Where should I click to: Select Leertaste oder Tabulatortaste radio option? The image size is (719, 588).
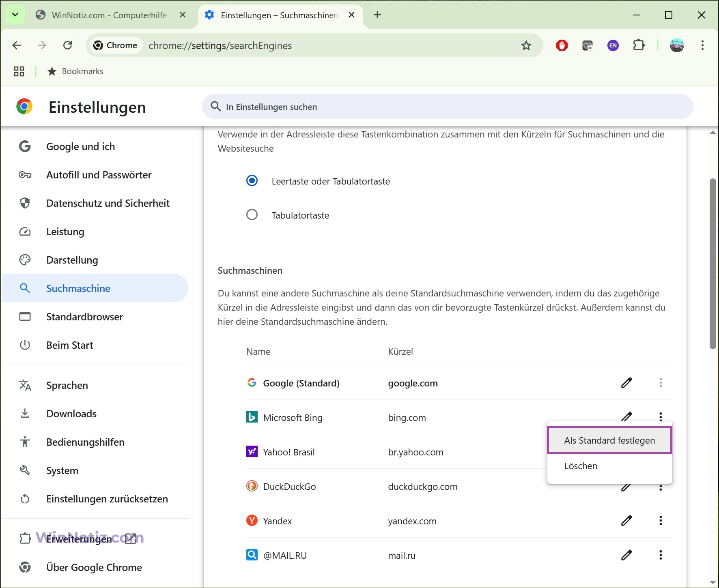(252, 180)
